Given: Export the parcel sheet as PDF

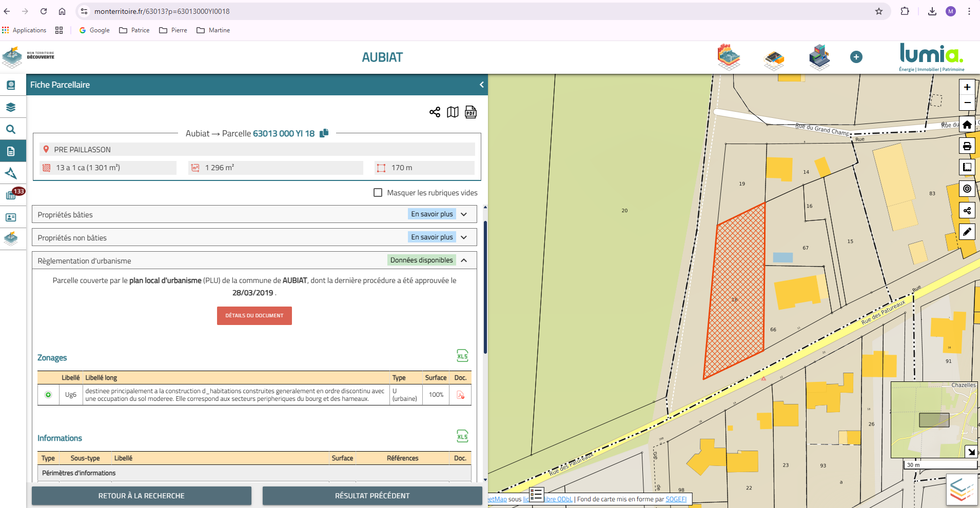Looking at the screenshot, I should [471, 112].
